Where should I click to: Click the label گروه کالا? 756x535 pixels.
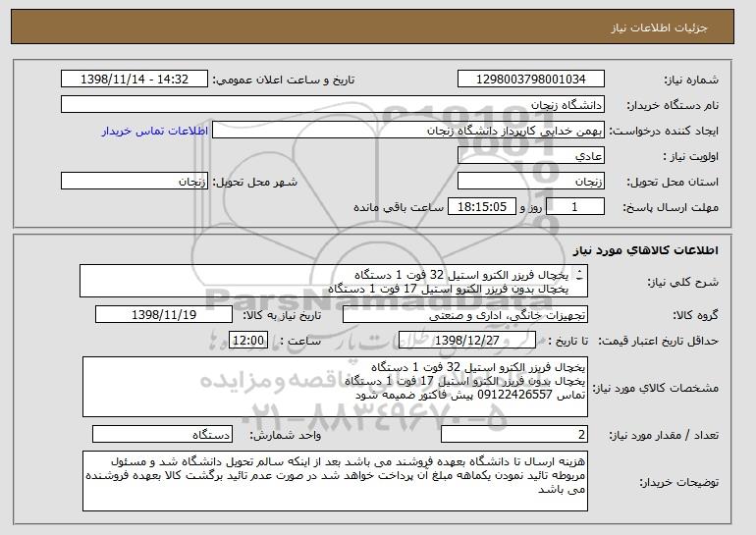(696, 315)
